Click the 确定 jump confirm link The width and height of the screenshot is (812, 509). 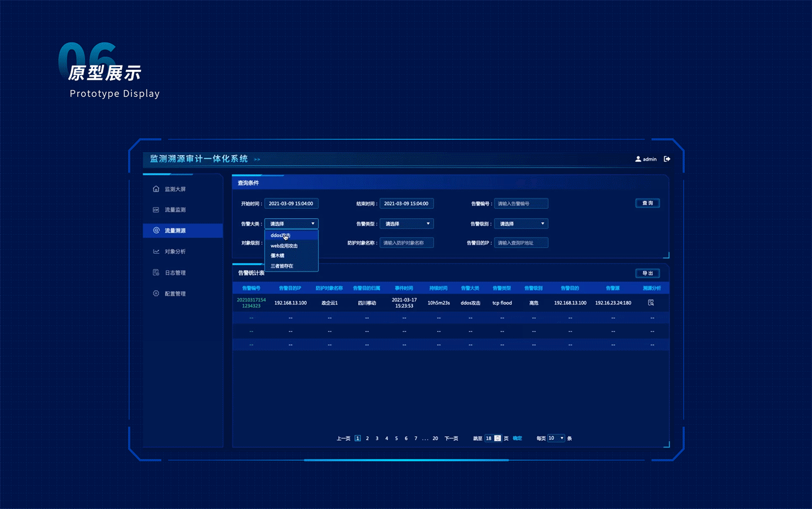[x=517, y=439]
